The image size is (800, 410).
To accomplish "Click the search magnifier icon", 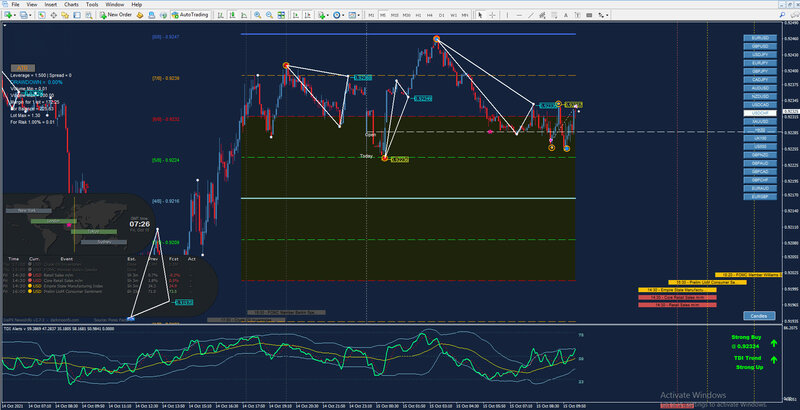I will (782, 15).
